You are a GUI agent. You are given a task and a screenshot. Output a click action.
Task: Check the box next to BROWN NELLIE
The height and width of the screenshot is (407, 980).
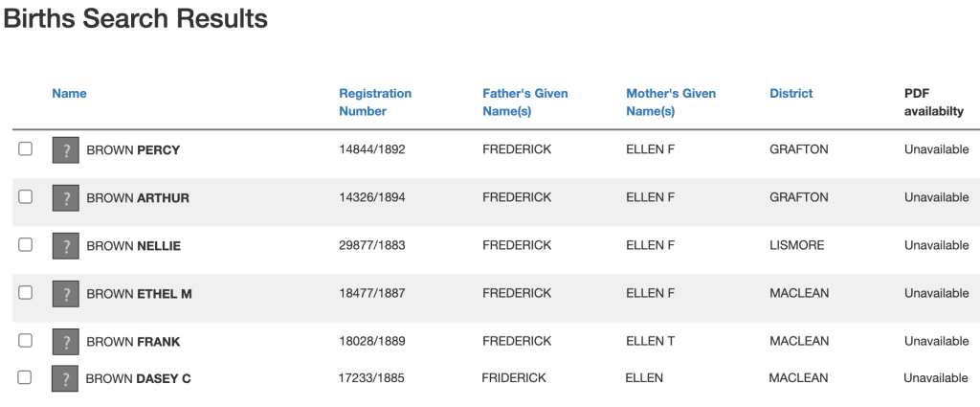26,245
